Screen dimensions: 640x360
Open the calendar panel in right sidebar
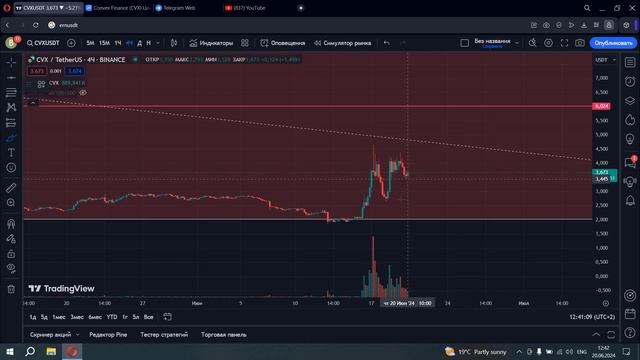pos(630,314)
